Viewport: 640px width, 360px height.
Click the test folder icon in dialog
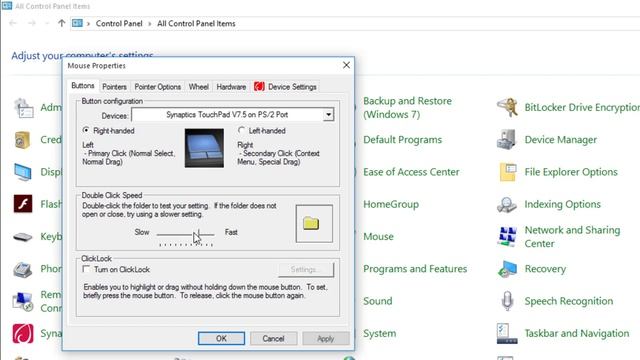(x=311, y=223)
